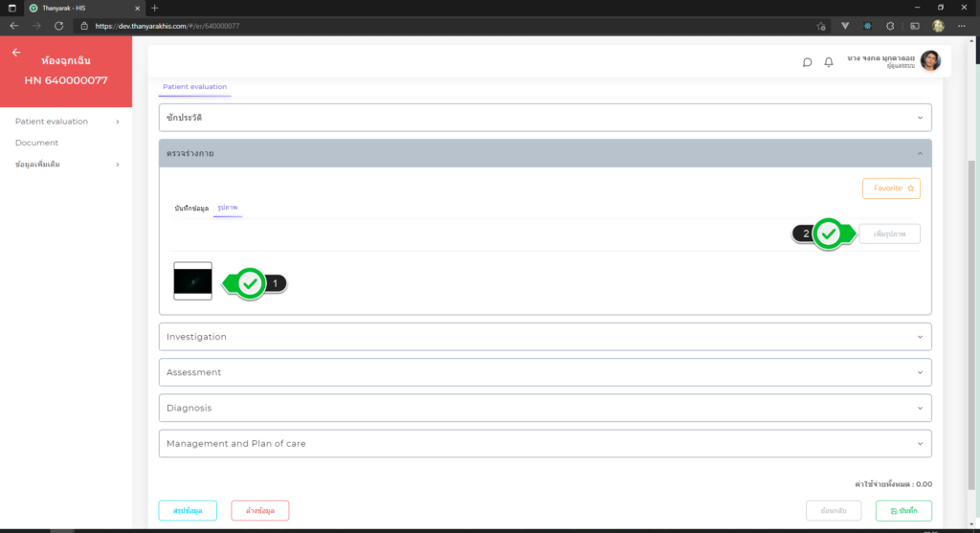Expand Management and Plan of care
The height and width of the screenshot is (533, 980).
click(545, 443)
